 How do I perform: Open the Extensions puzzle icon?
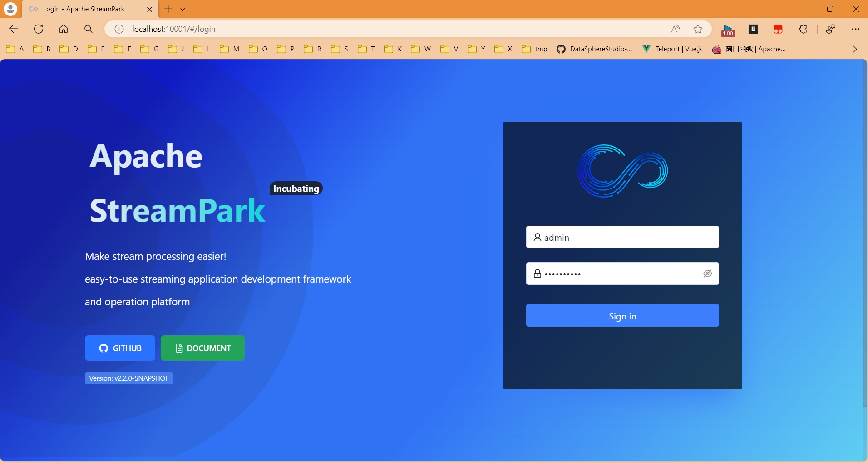coord(804,29)
